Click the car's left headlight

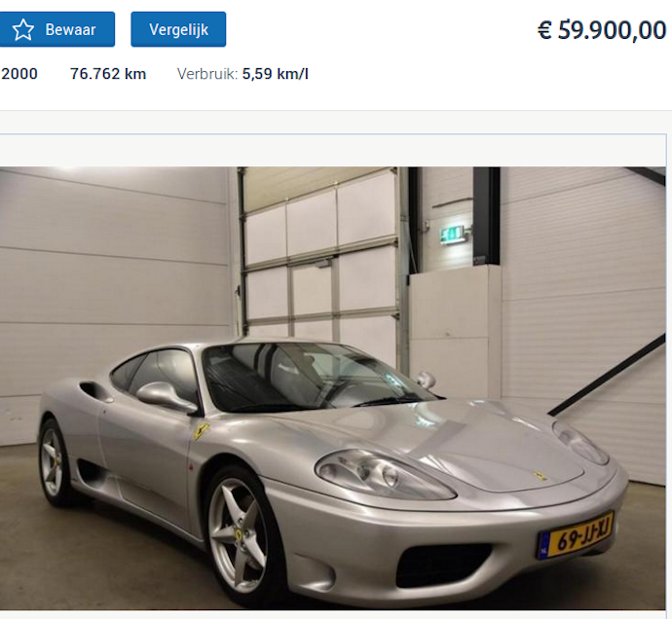(384, 474)
